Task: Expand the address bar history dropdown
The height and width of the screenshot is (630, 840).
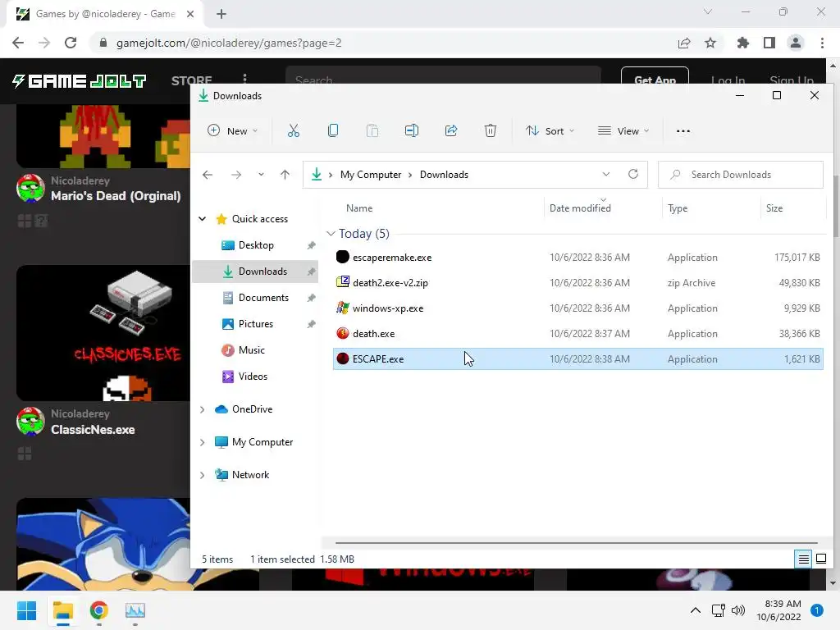Action: pyautogui.click(x=606, y=174)
